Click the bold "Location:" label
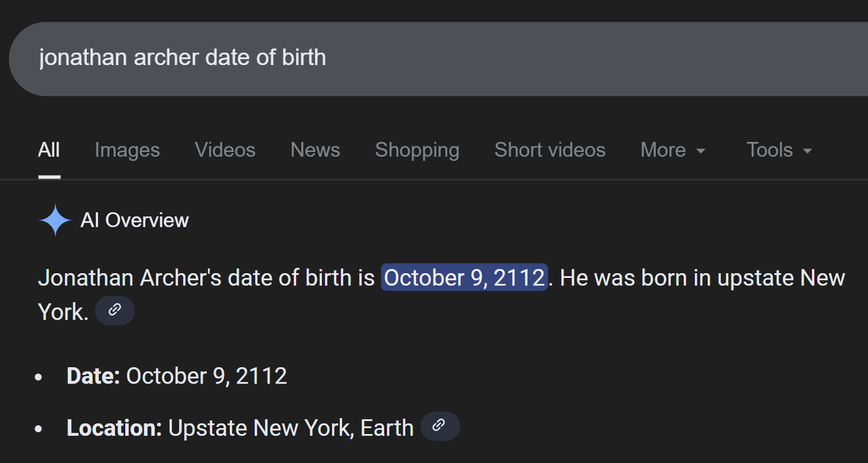Image resolution: width=868 pixels, height=463 pixels. pos(114,428)
